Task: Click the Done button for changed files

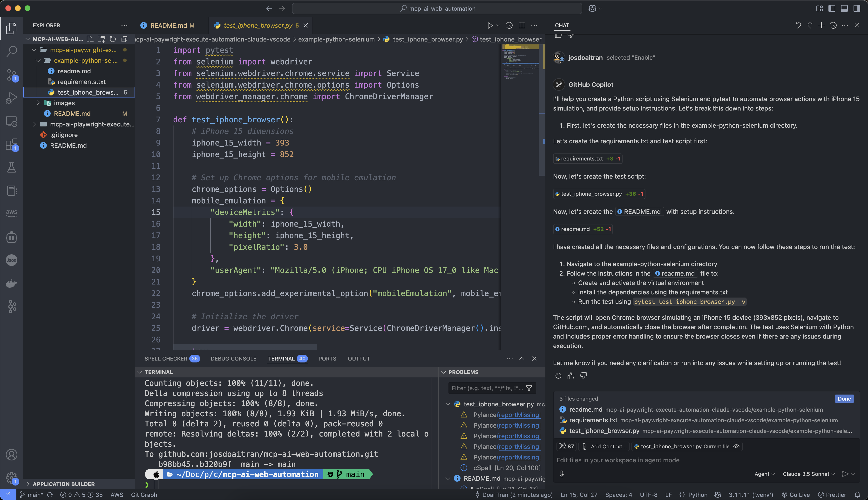Action: [x=844, y=399]
